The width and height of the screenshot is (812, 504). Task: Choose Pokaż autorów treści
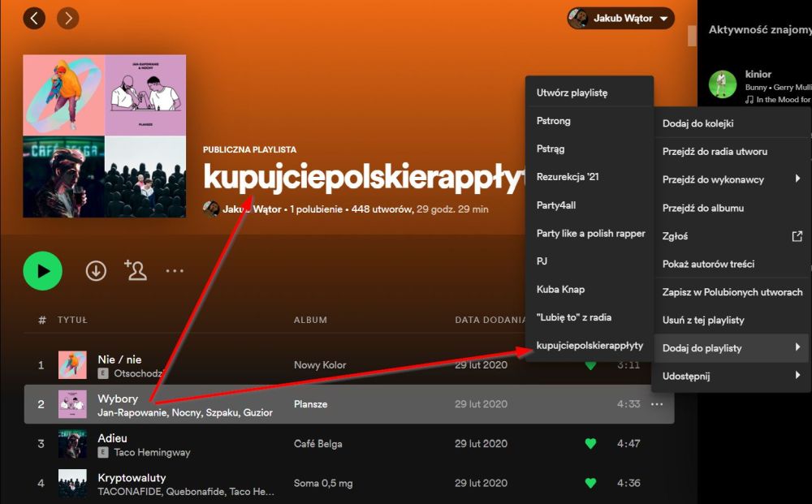732,264
